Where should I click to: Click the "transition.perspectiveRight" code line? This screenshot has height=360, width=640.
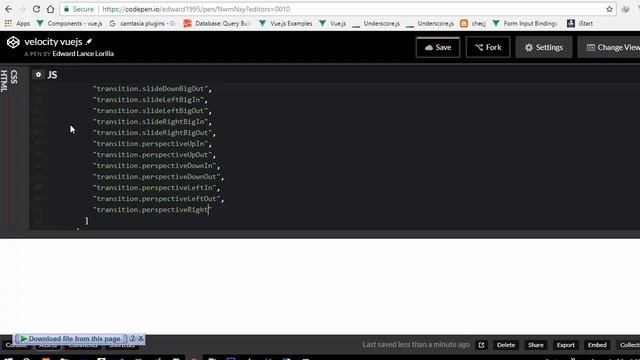[x=152, y=210]
